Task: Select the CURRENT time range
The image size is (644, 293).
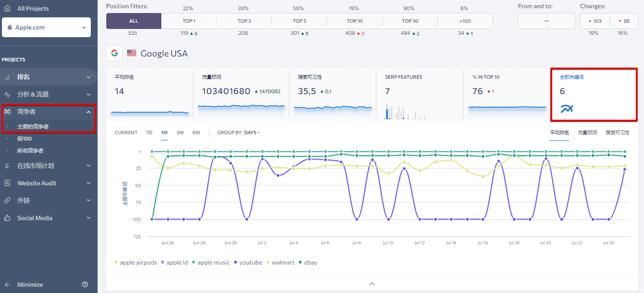Action: click(x=126, y=133)
